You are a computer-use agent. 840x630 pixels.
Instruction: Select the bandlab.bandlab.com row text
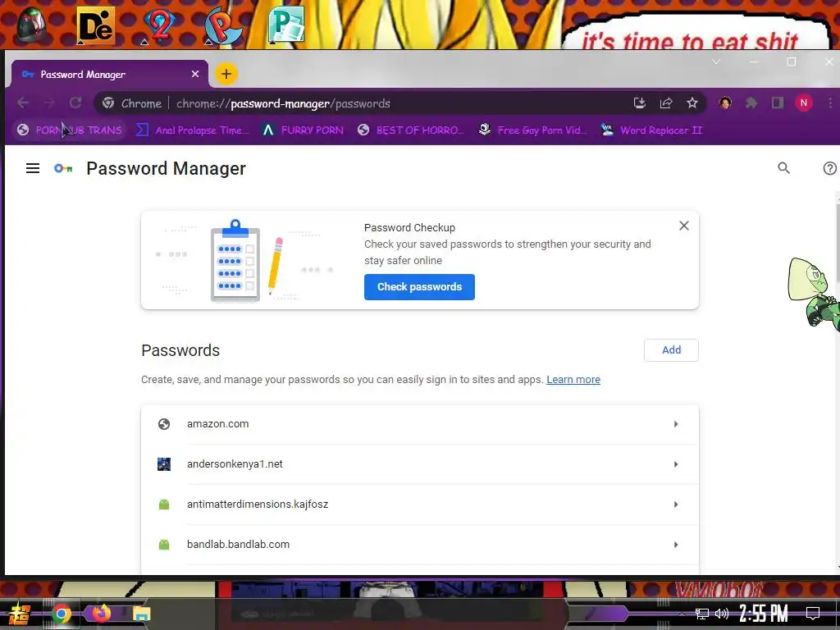click(239, 545)
